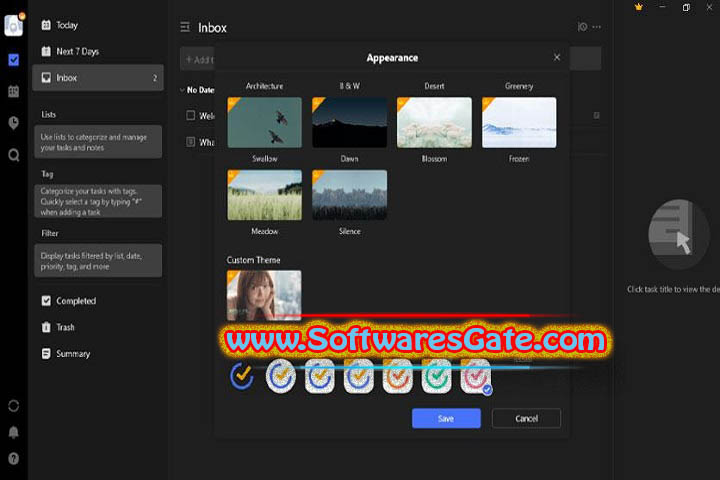Expand the Lists section header
The image size is (720, 480).
(x=48, y=114)
